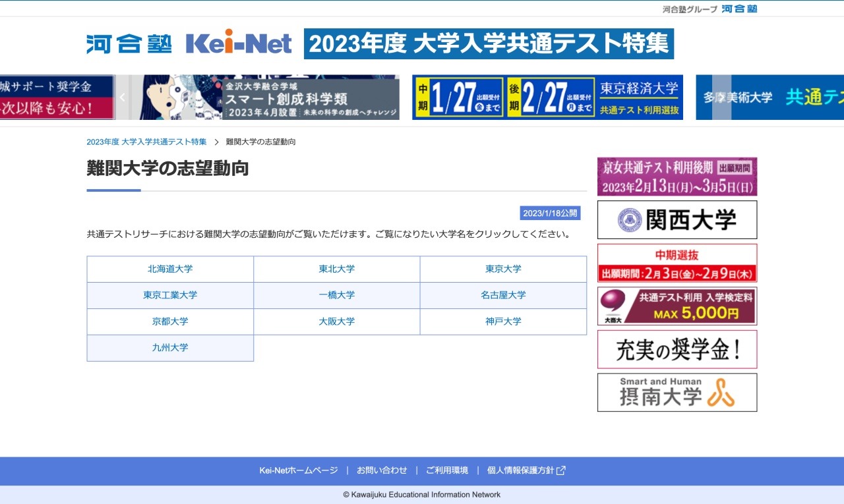Open the 入学検定料 MAX 5,000円 banner
Image resolution: width=844 pixels, height=504 pixels.
point(677,306)
